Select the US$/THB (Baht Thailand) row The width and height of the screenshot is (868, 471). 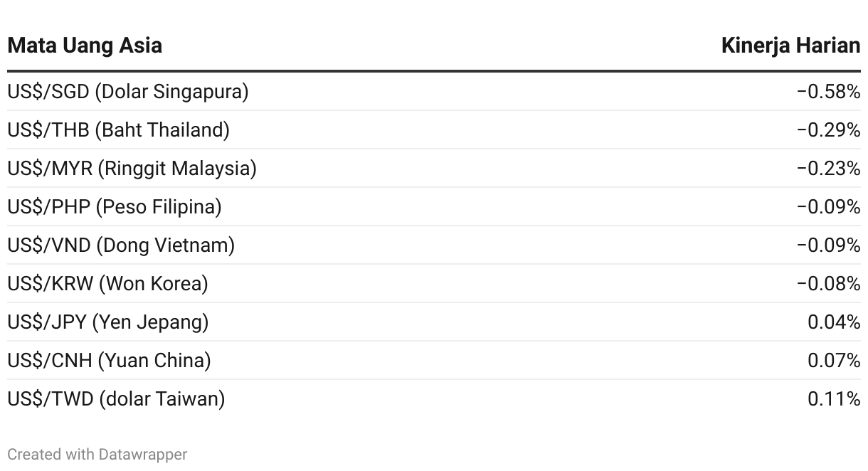(434, 130)
